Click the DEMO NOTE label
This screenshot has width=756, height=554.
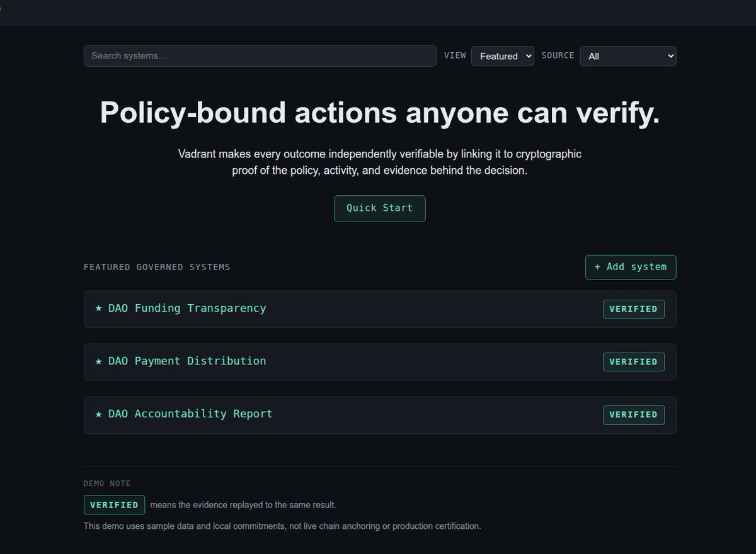pyautogui.click(x=107, y=483)
